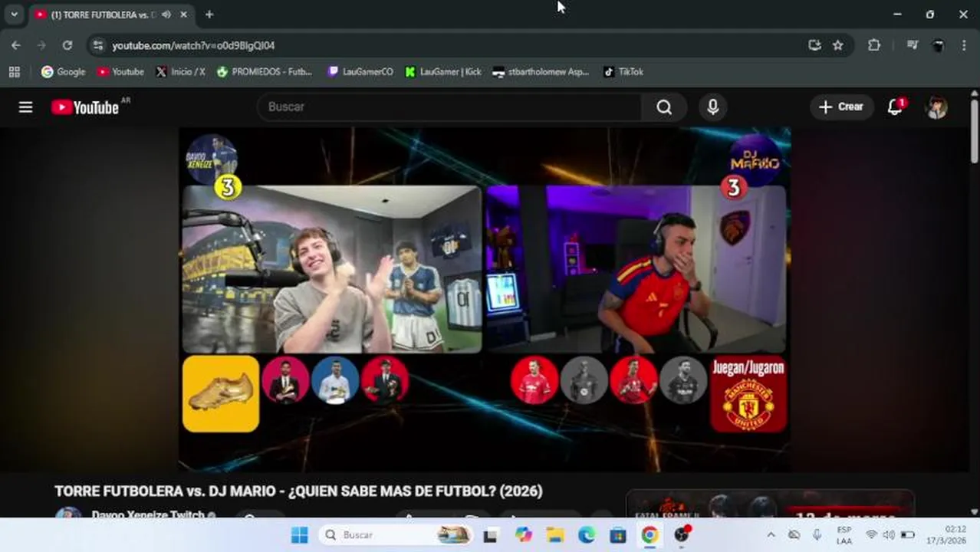This screenshot has width=980, height=552.
Task: Switch the ESP LAA input language
Action: tap(844, 535)
